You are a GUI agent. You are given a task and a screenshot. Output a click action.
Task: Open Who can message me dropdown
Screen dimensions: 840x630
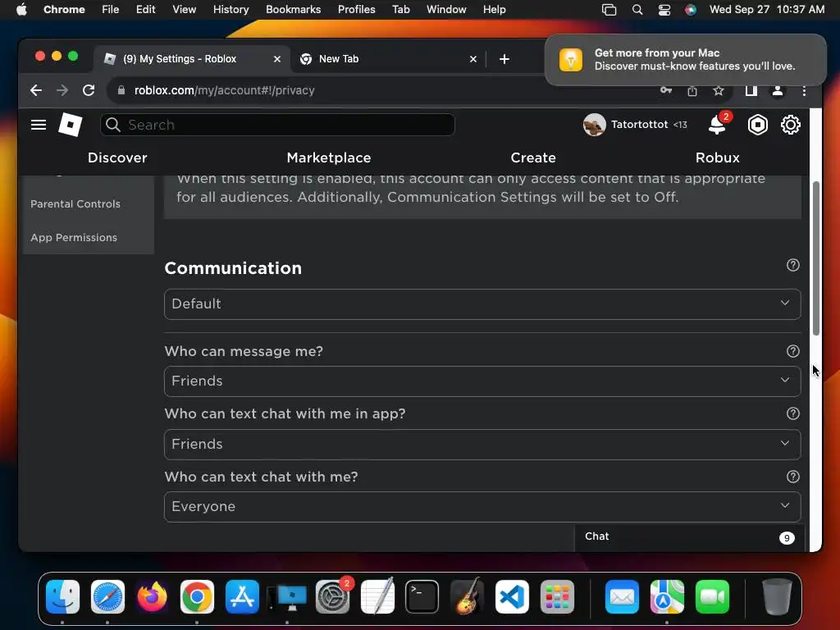pos(482,381)
